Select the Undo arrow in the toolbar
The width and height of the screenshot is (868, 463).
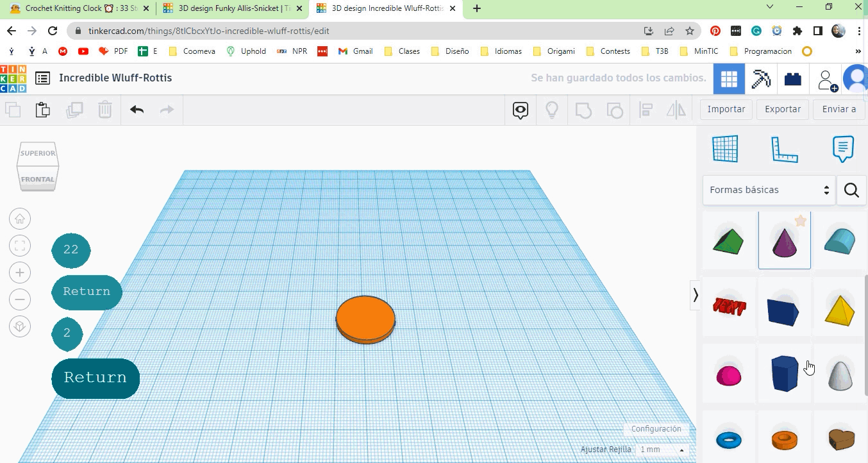click(x=136, y=109)
